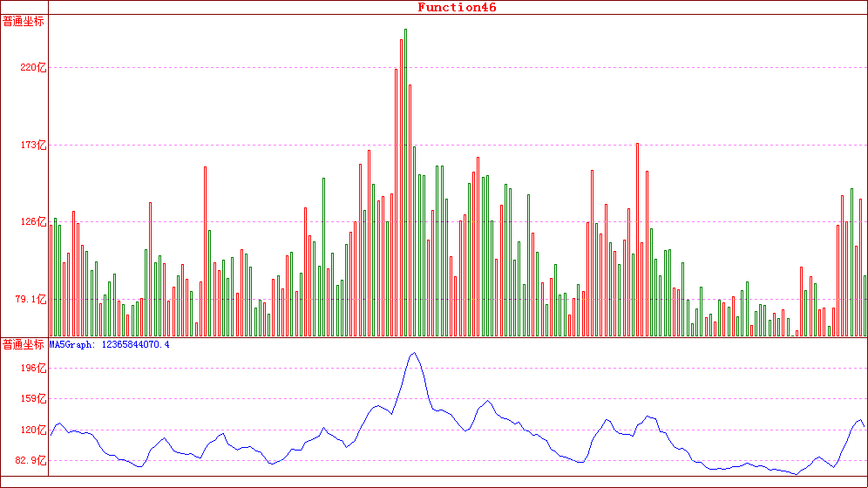Select the last red bar at the right edge

tap(865, 305)
